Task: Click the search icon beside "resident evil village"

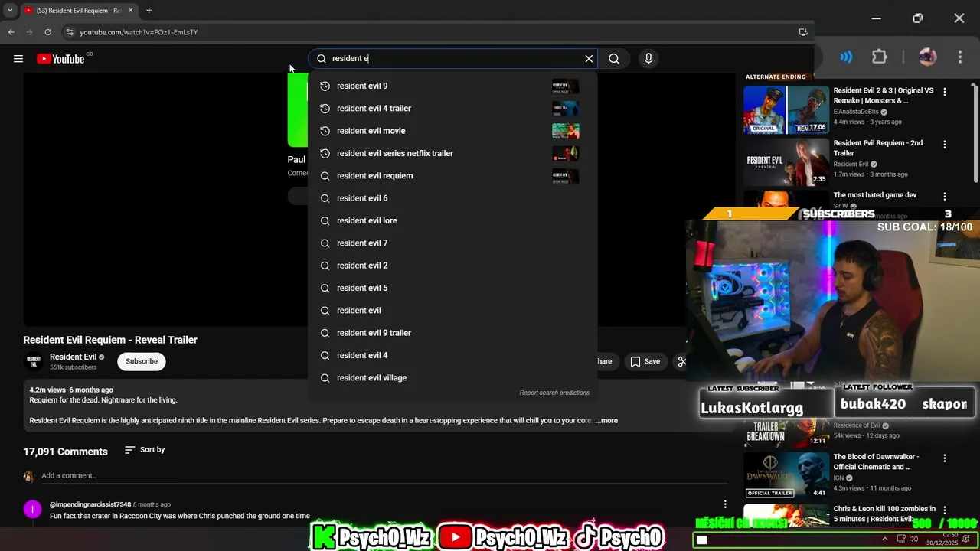Action: pos(325,377)
